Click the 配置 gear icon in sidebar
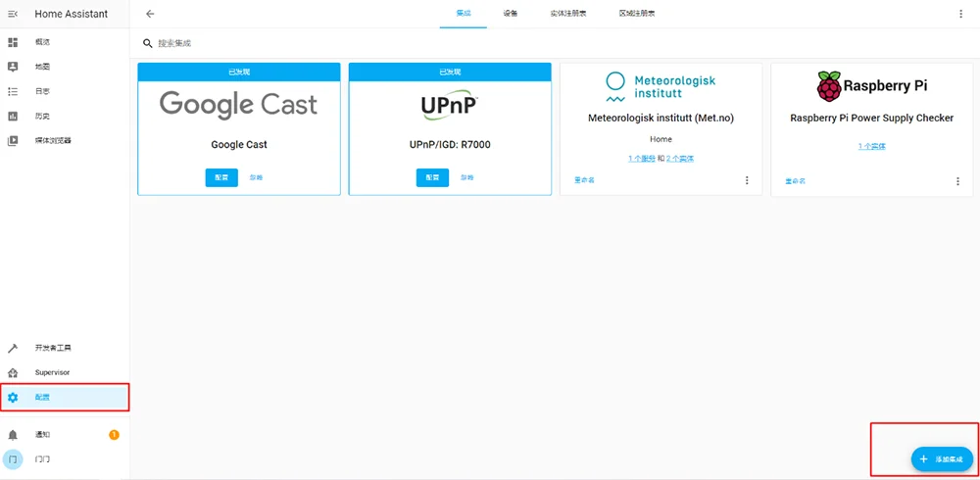Image resolution: width=980 pixels, height=480 pixels. coord(13,398)
